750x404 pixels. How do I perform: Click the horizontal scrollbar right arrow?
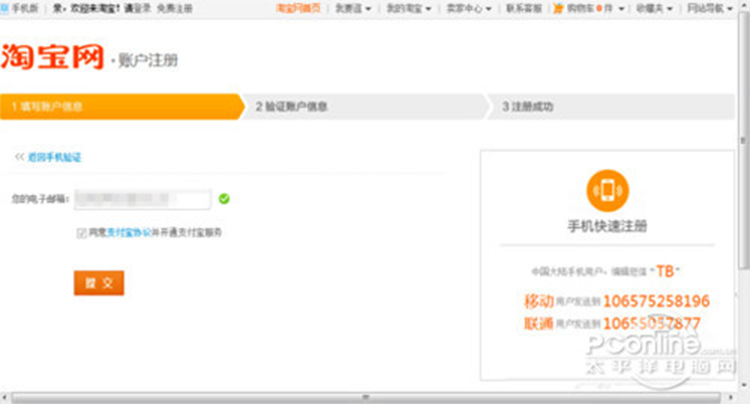point(730,398)
